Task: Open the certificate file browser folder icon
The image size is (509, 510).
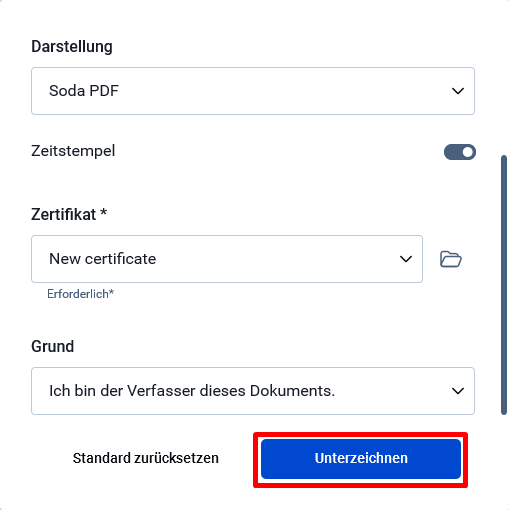Action: (451, 259)
